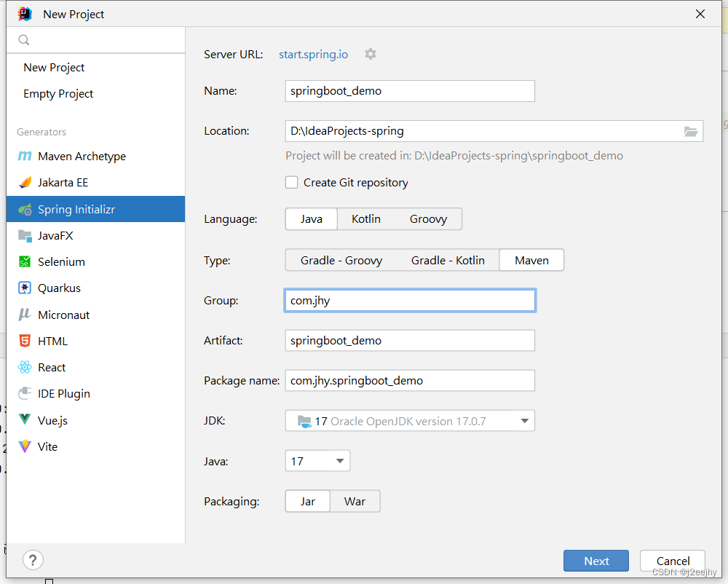Open the Java version dropdown
Screen dimensions: 728x584
(340, 461)
